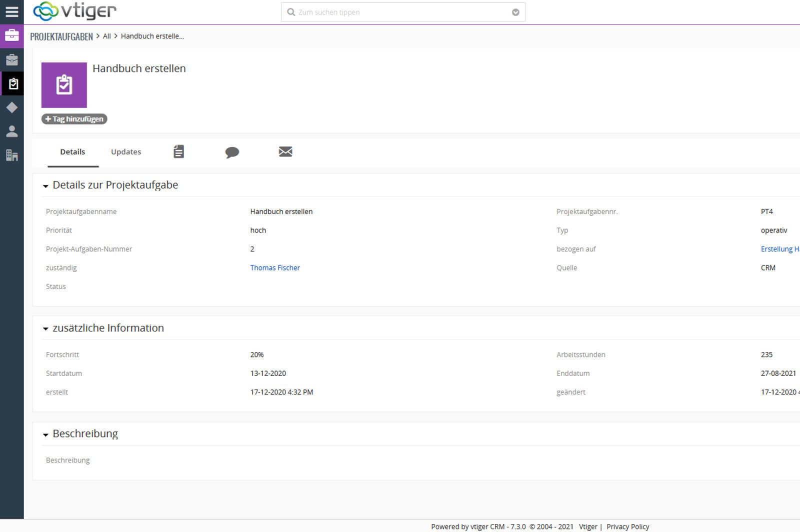Select the Details tab
The width and height of the screenshot is (800, 532).
pos(72,152)
